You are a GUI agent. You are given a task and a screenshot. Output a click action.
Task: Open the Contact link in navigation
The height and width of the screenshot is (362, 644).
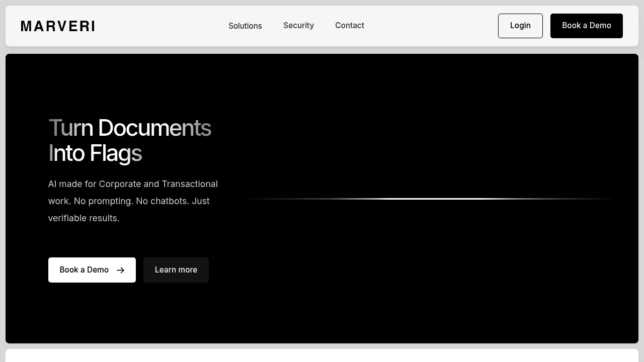(350, 25)
